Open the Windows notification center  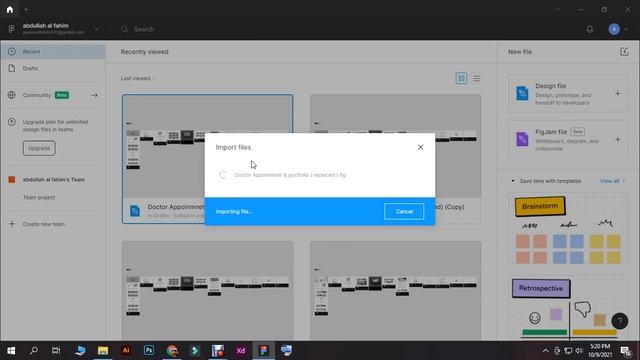click(x=626, y=351)
